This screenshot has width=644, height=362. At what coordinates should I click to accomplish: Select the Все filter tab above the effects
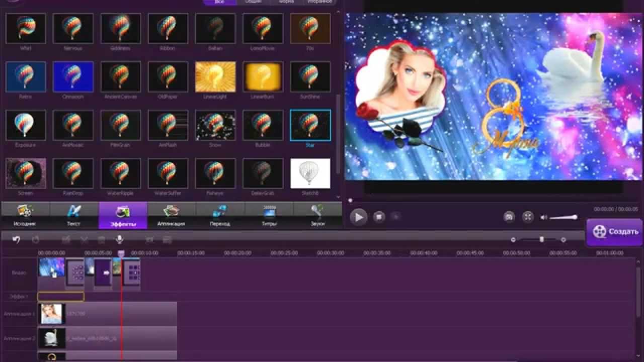click(219, 2)
